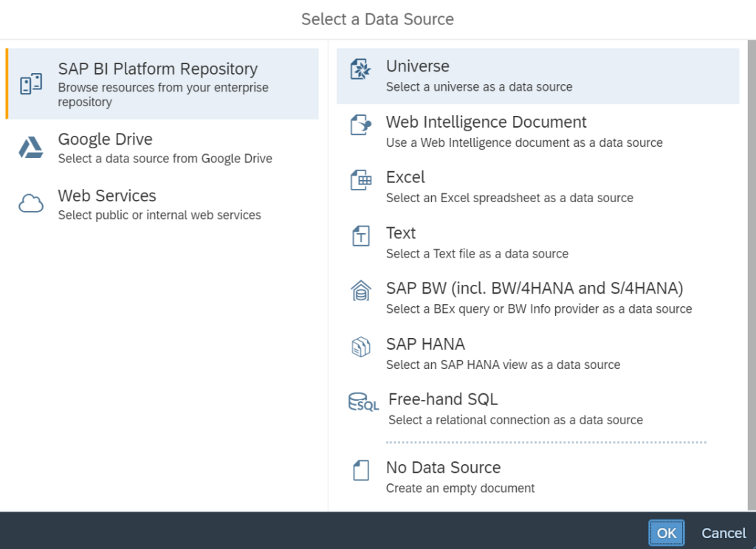Dismiss the dialog with Cancel
Image resolution: width=756 pixels, height=549 pixels.
click(724, 533)
